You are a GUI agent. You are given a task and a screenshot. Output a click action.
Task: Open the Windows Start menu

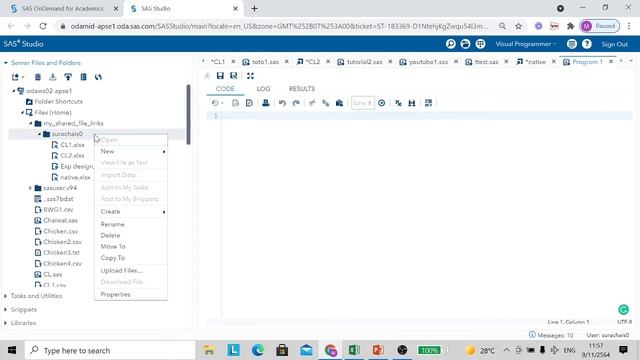coord(12,350)
